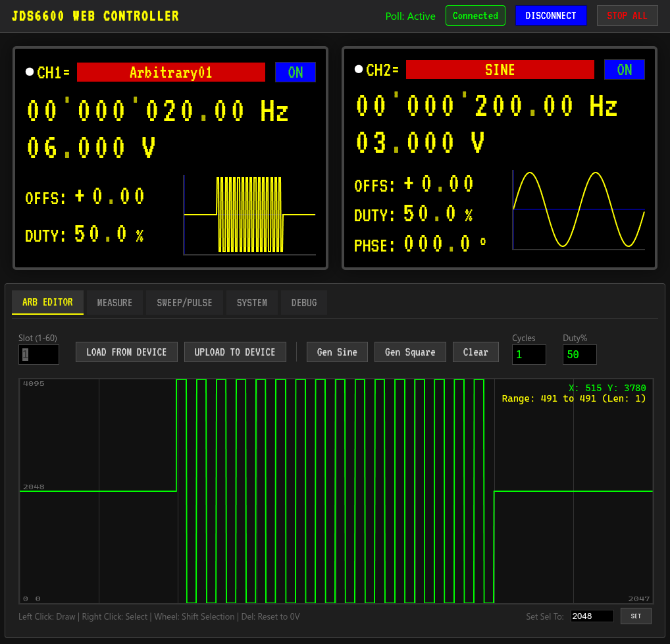
Task: Click the SET button
Action: point(636,616)
